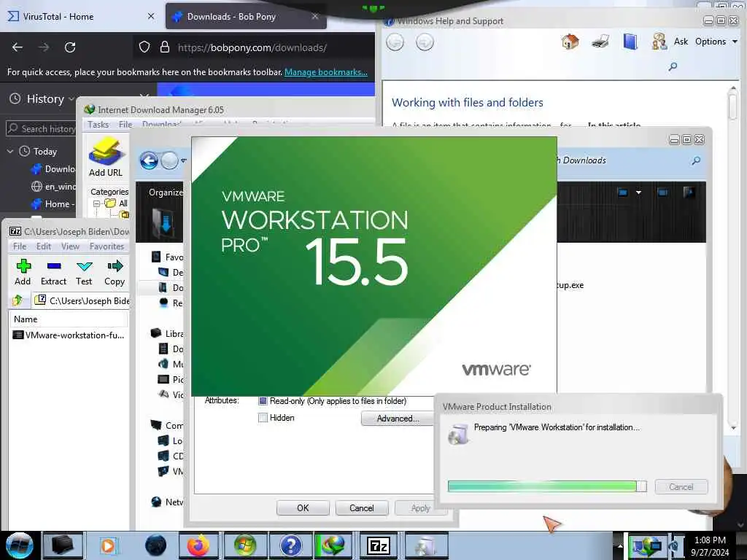This screenshot has width=747, height=560.
Task: Open media player taskbar icon
Action: [108, 545]
